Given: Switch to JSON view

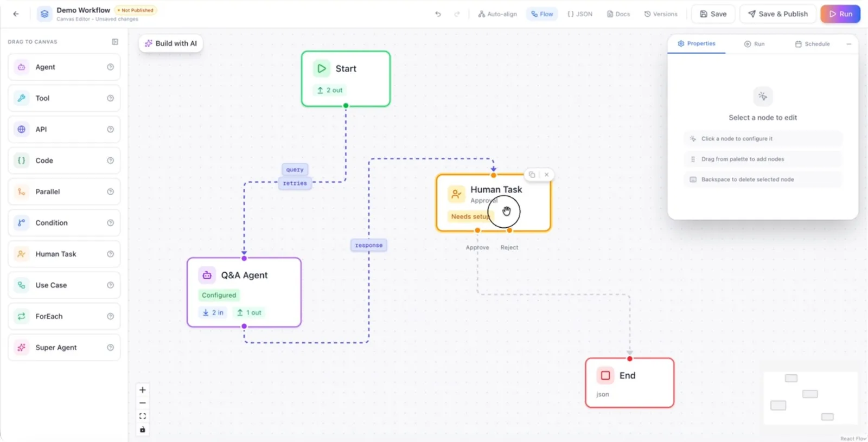Looking at the screenshot, I should click(579, 14).
